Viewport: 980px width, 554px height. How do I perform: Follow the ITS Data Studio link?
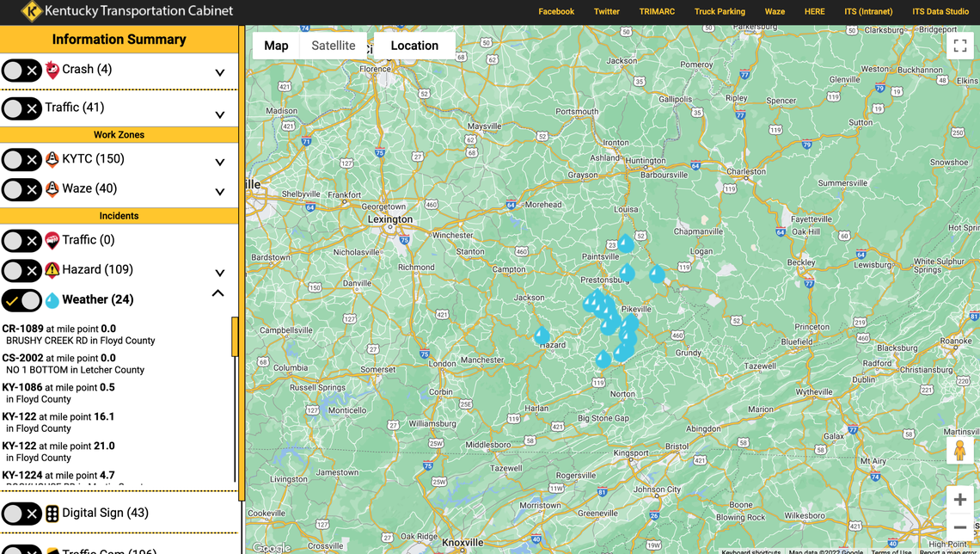pos(940,11)
